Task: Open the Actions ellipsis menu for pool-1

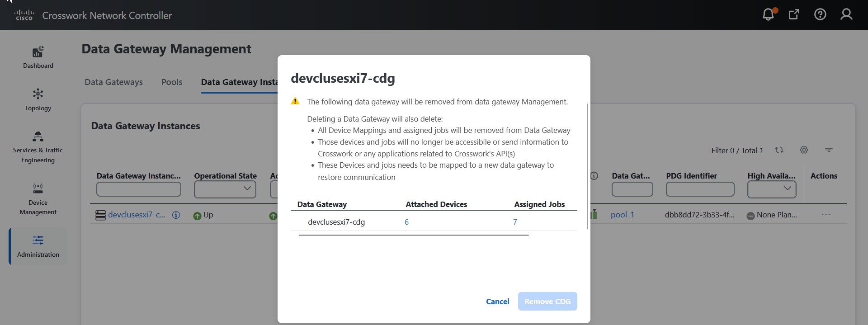Action: [x=827, y=215]
